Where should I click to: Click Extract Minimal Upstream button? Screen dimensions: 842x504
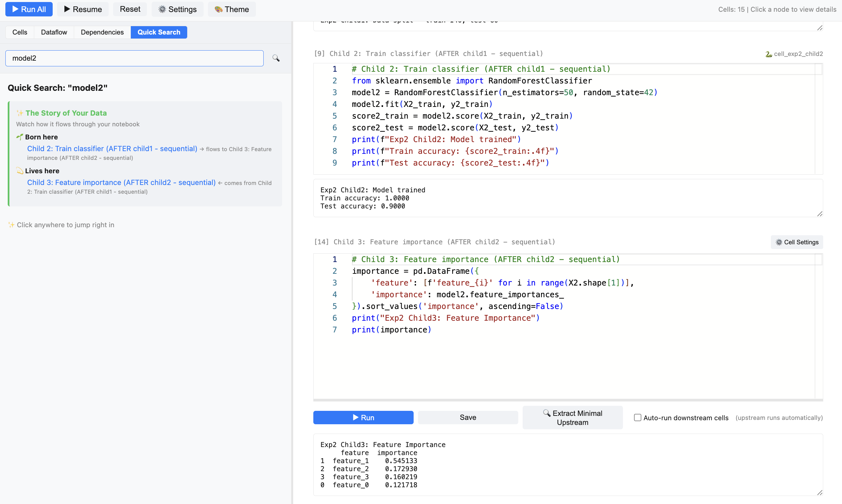pyautogui.click(x=572, y=418)
